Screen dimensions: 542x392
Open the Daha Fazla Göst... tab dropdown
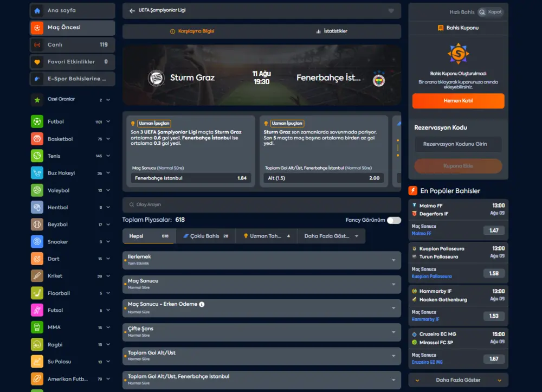point(331,236)
